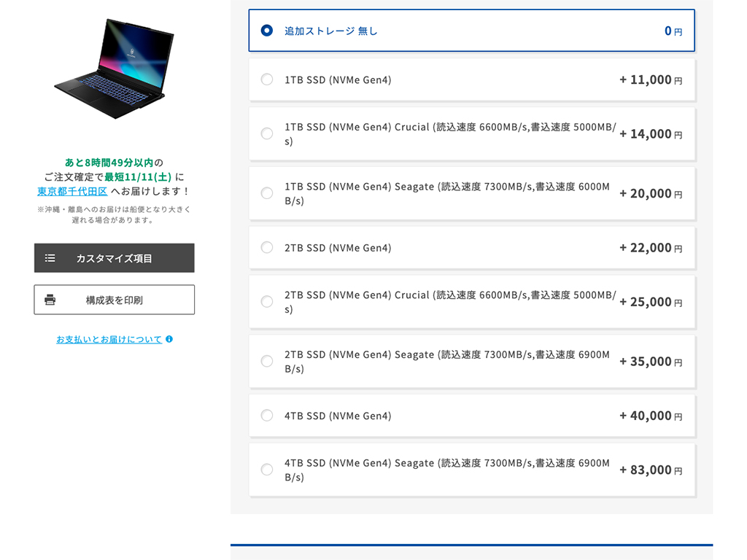Click the 構成表を印刷 print button
The image size is (747, 560).
point(115,300)
